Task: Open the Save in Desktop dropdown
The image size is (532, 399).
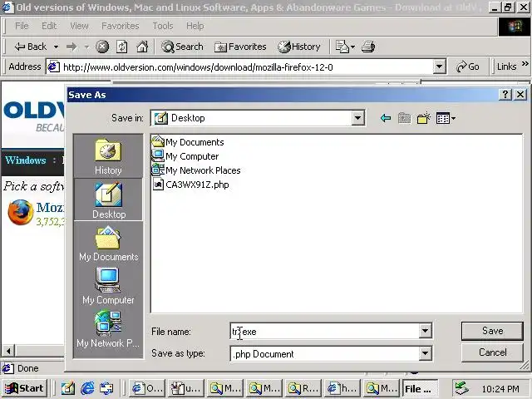Action: (x=357, y=118)
